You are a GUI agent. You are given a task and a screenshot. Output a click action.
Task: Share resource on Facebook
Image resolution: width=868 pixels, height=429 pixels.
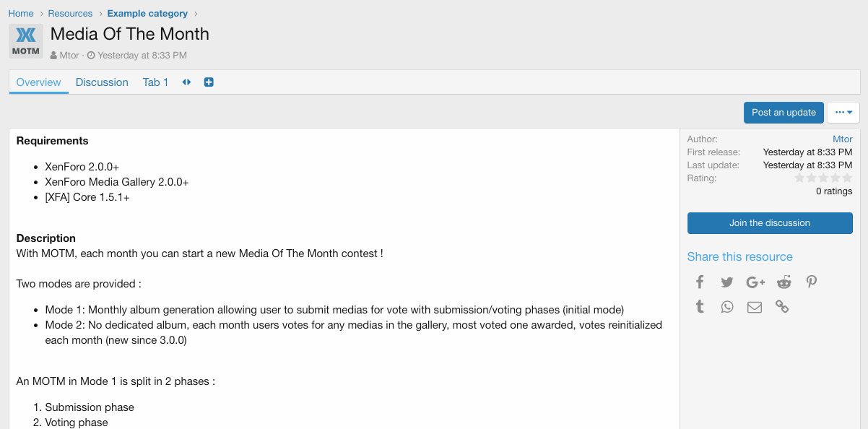click(x=700, y=282)
